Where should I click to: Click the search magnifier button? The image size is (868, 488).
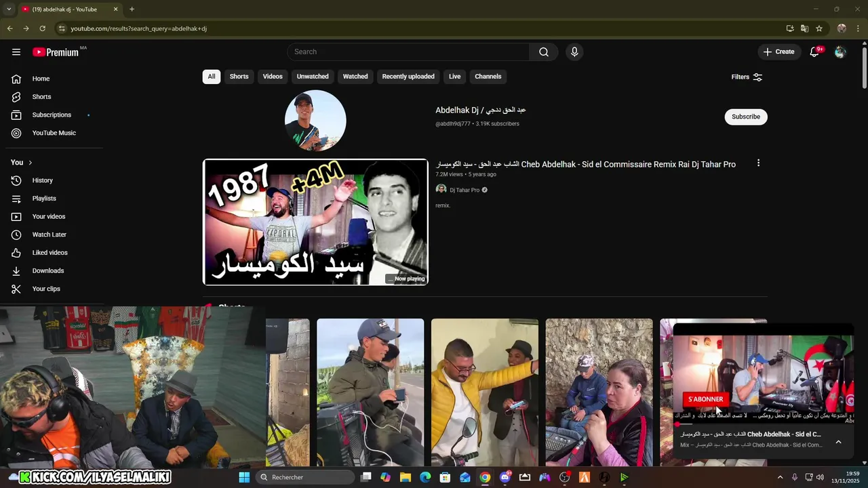(x=544, y=52)
